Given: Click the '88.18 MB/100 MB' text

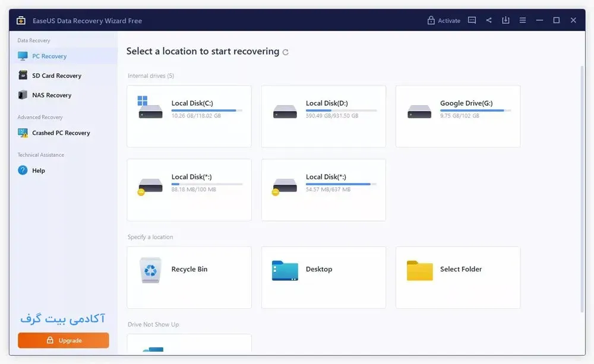Looking at the screenshot, I should [x=194, y=189].
